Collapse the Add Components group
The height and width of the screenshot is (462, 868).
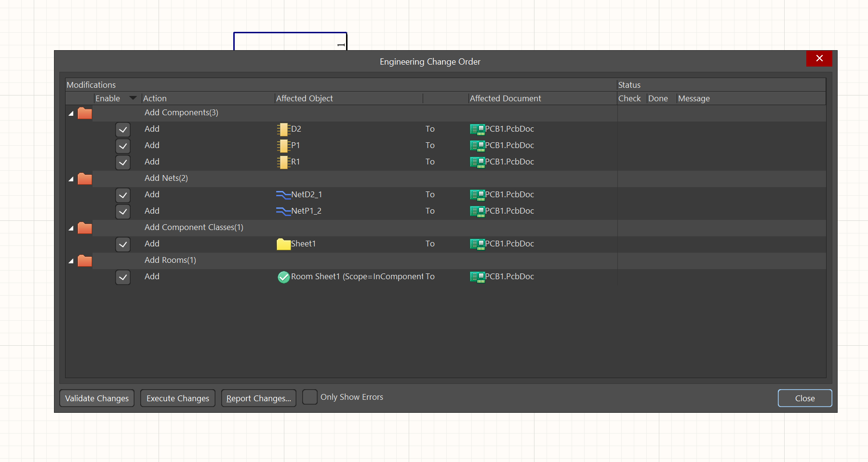[x=71, y=113]
